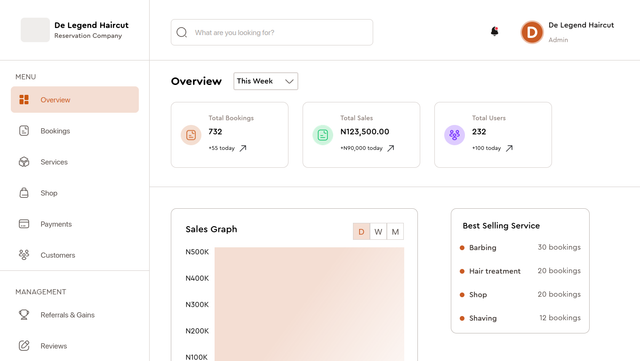Click the Total Bookings orange card icon
The height and width of the screenshot is (361, 640).
[x=191, y=135]
